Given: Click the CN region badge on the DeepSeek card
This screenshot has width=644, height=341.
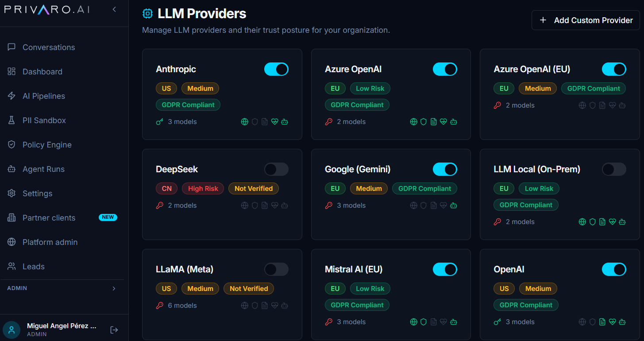Looking at the screenshot, I should [x=166, y=189].
